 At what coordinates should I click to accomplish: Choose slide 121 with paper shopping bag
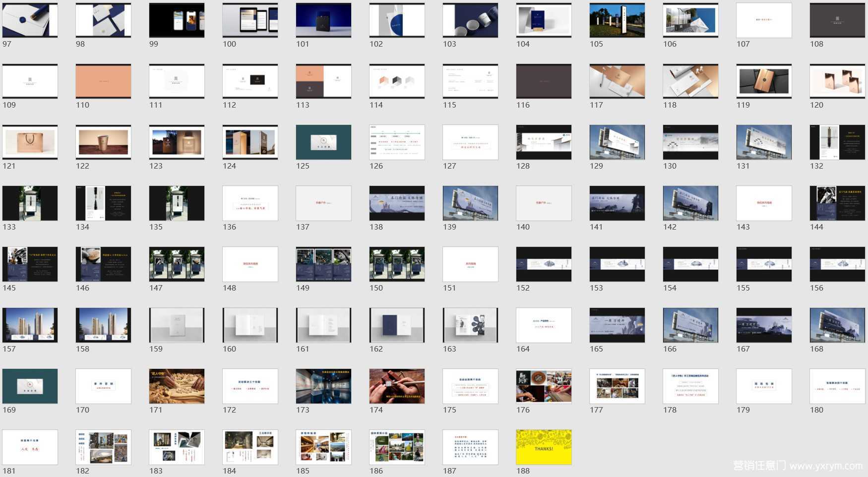point(30,142)
